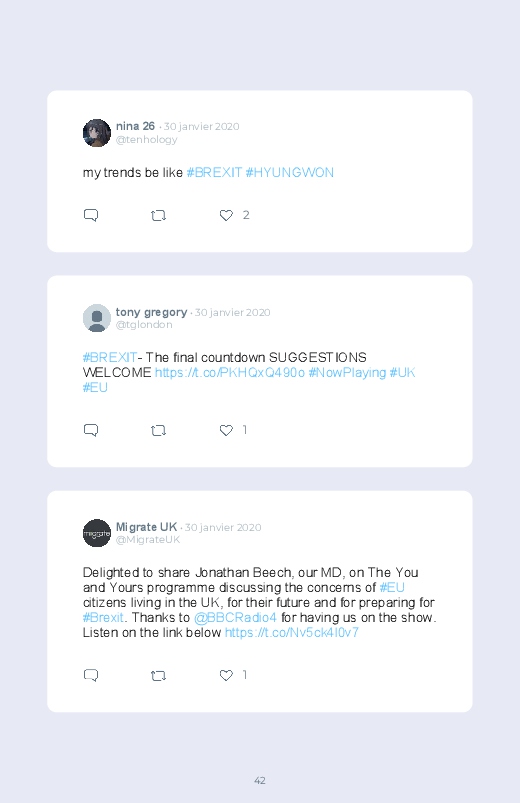
Task: Open the #BREXIT hashtag in nina's tweet
Action: (214, 173)
